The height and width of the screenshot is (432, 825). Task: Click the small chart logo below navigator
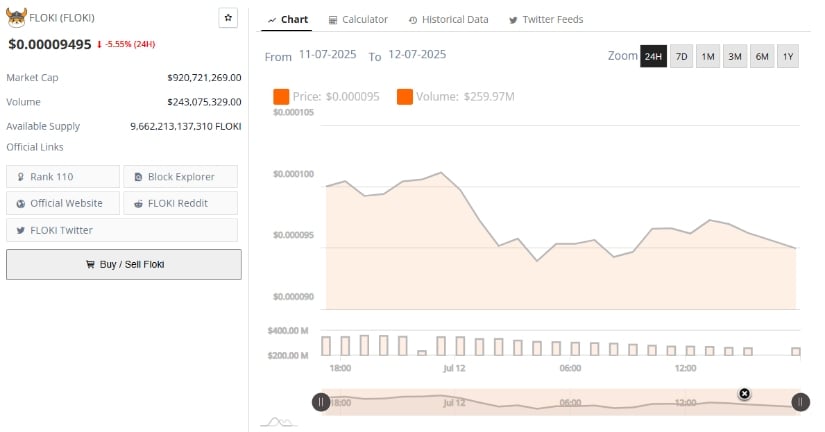point(279,422)
